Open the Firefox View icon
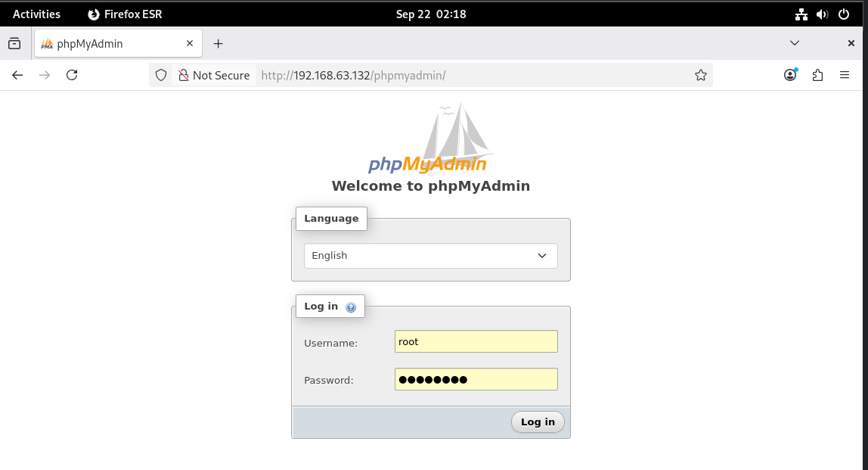Image resolution: width=868 pixels, height=470 pixels. click(14, 43)
